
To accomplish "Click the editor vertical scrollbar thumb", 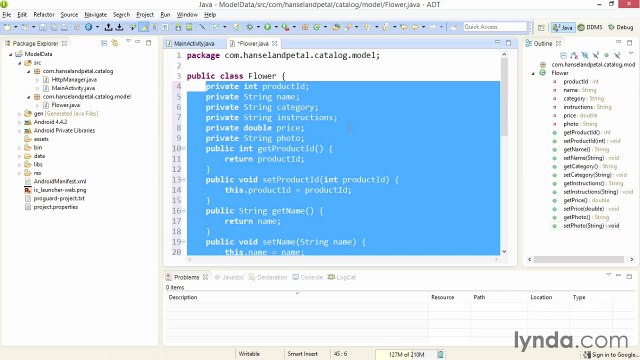I will click(x=504, y=97).
